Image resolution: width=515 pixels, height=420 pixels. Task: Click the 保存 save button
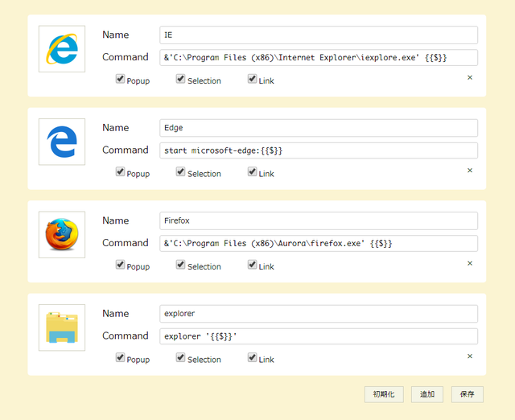(x=467, y=394)
